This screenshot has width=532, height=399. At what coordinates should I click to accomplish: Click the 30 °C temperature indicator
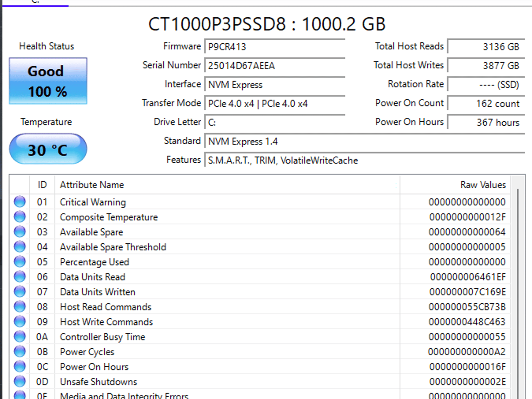pos(48,149)
